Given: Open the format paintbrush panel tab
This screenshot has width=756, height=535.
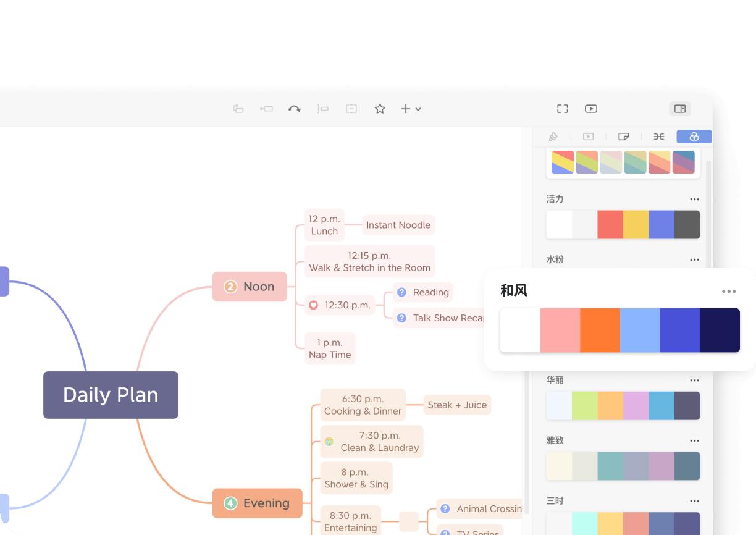Looking at the screenshot, I should click(x=553, y=137).
